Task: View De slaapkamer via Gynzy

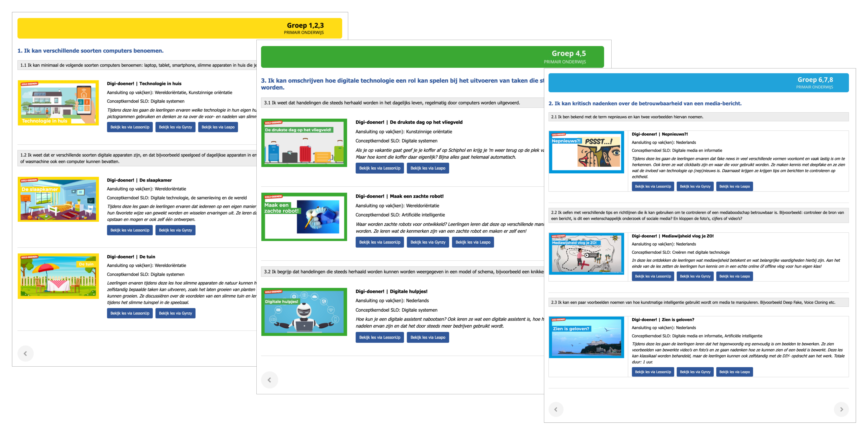Action: tap(175, 230)
